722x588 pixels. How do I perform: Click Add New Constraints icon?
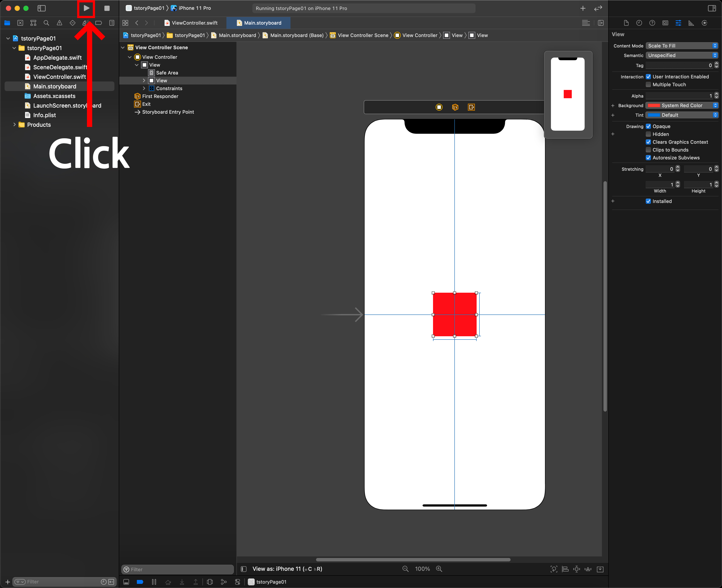576,569
